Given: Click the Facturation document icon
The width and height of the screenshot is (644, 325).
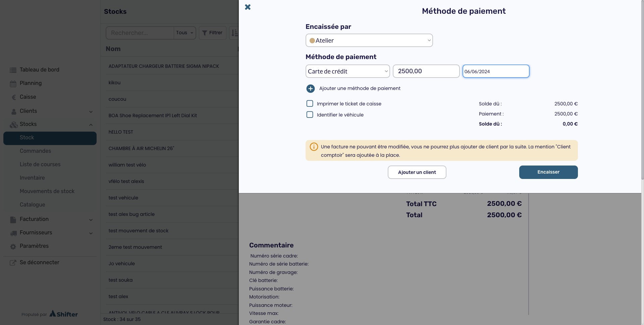Looking at the screenshot, I should [x=13, y=220].
